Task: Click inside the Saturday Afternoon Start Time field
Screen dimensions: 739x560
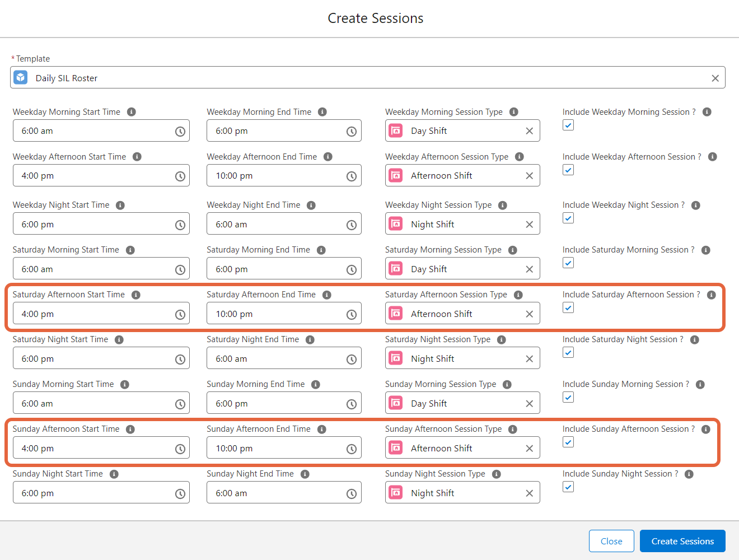Action: pos(90,313)
